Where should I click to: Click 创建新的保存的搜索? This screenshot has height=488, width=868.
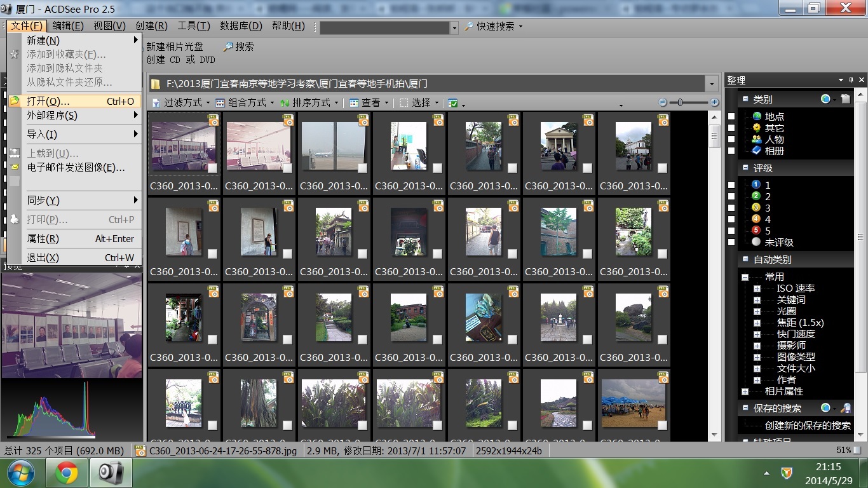(808, 426)
